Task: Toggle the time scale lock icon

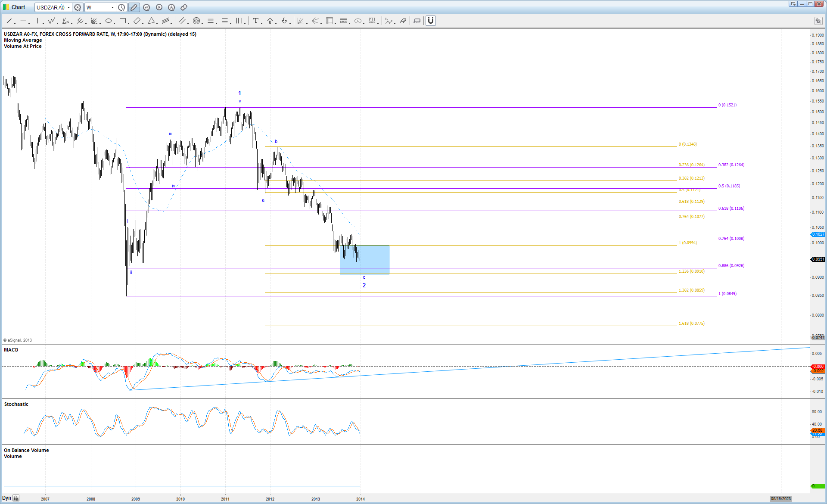Action: [x=16, y=498]
